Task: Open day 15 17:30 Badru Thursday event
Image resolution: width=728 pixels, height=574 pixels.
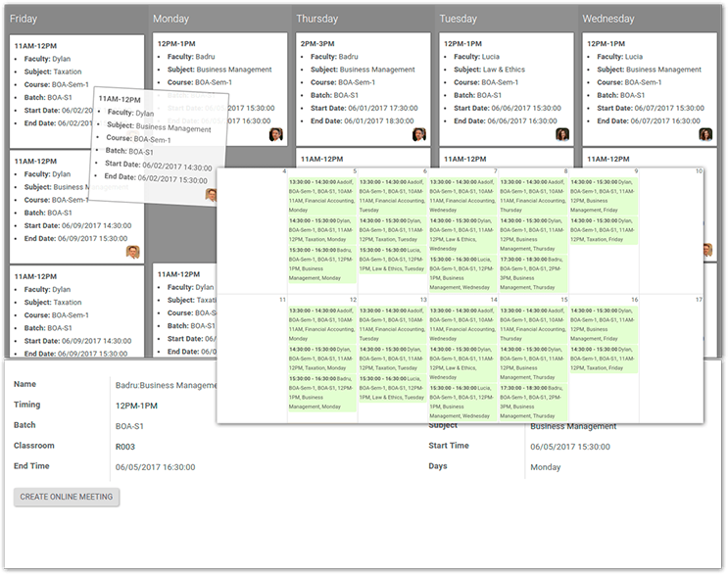Action: 533,402
